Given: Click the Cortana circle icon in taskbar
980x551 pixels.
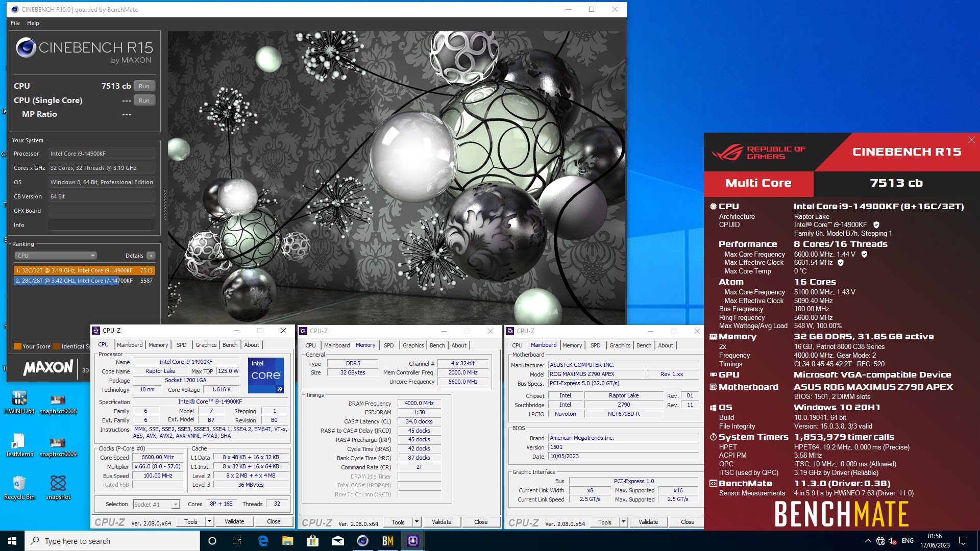Looking at the screenshot, I should [x=212, y=541].
